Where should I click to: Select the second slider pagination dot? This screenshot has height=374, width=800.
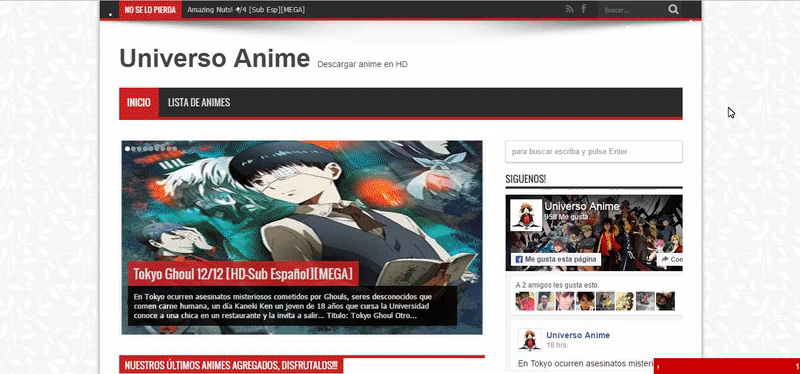(133, 149)
